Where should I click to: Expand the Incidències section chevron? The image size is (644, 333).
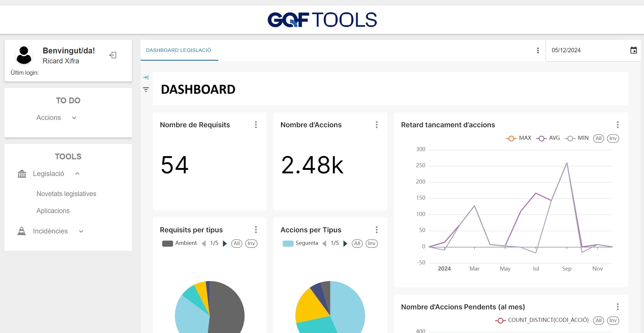[x=81, y=231]
